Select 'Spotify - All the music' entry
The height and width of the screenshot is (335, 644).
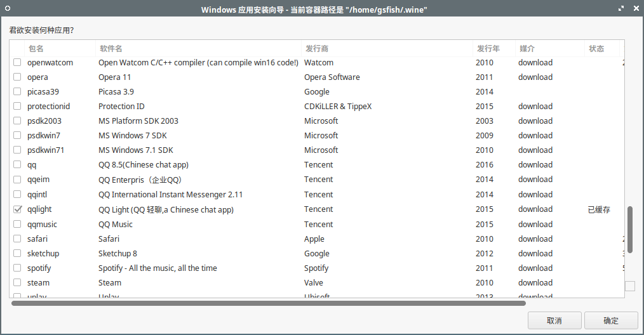tap(158, 268)
